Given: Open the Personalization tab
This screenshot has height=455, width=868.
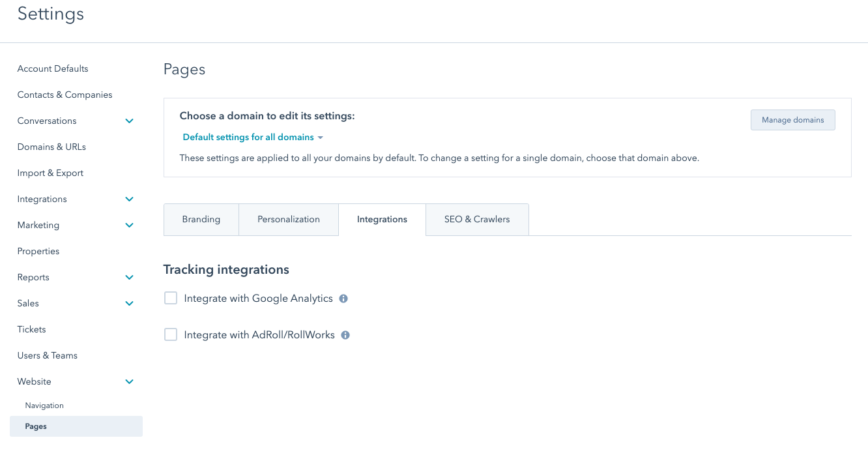Looking at the screenshot, I should [288, 219].
